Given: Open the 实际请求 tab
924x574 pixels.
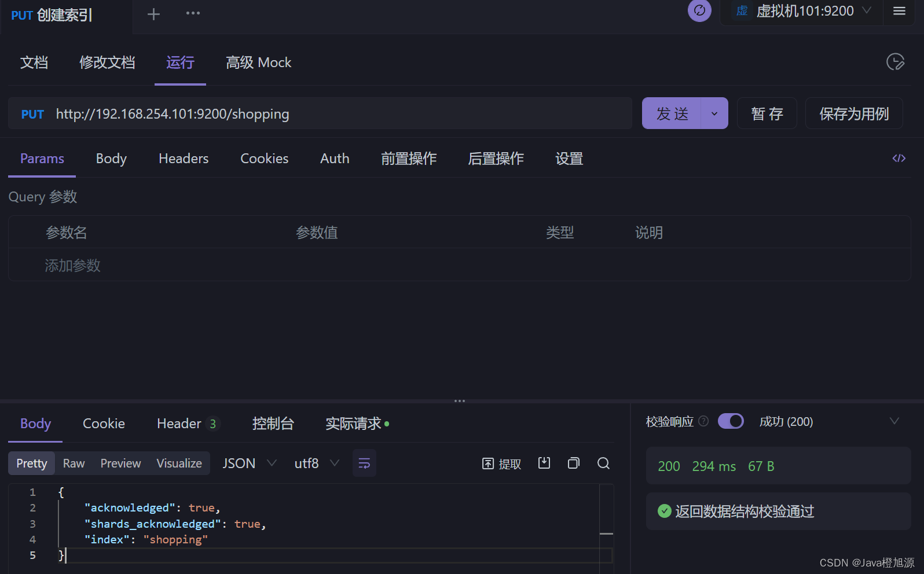Looking at the screenshot, I should [357, 424].
